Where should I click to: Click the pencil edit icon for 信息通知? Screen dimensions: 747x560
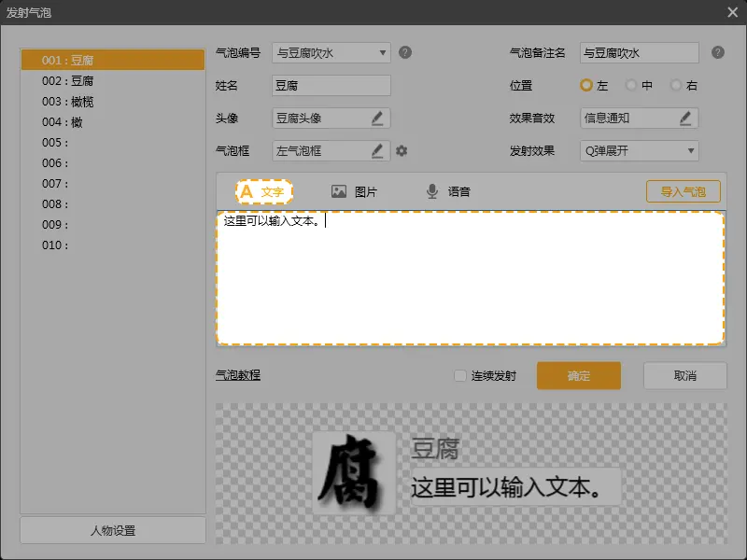point(685,119)
